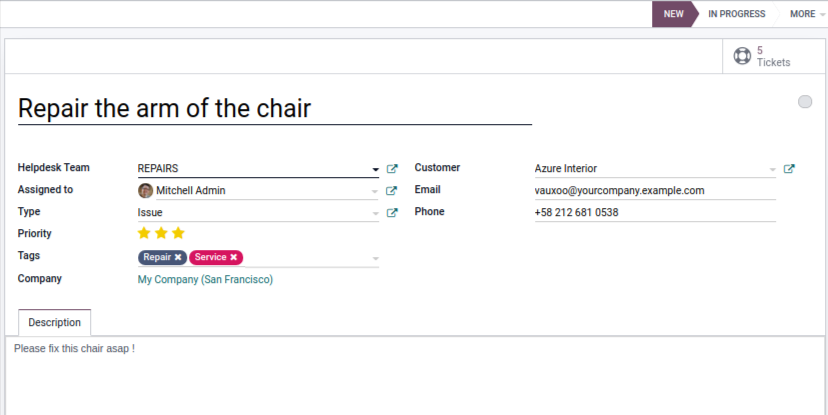Open Customer external link icon
This screenshot has width=828, height=415.
789,169
